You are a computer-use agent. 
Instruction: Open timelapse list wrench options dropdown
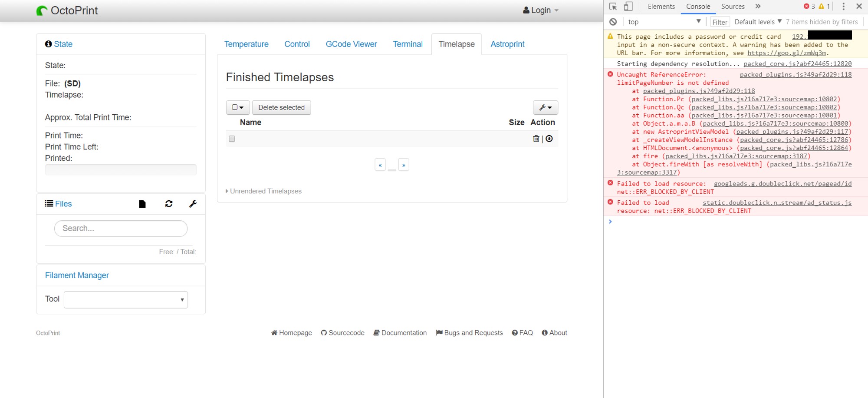point(546,107)
